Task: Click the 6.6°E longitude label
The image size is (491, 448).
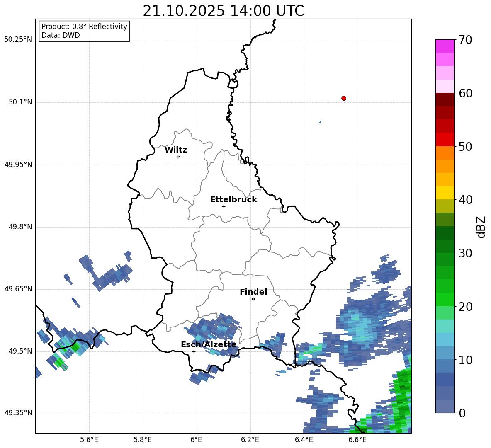Action: [x=357, y=440]
